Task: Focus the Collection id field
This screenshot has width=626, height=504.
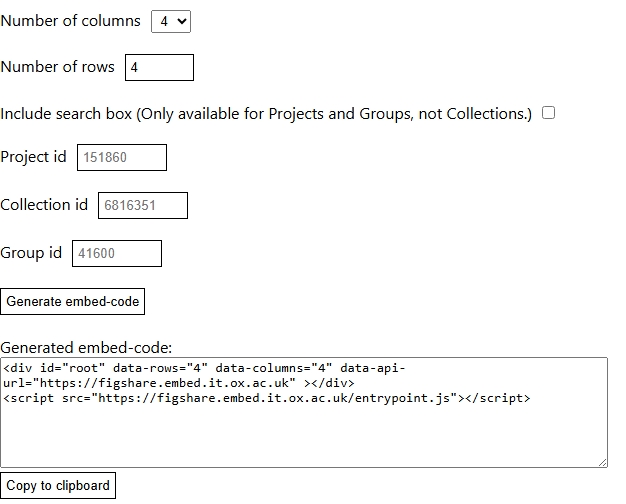Action: [143, 206]
